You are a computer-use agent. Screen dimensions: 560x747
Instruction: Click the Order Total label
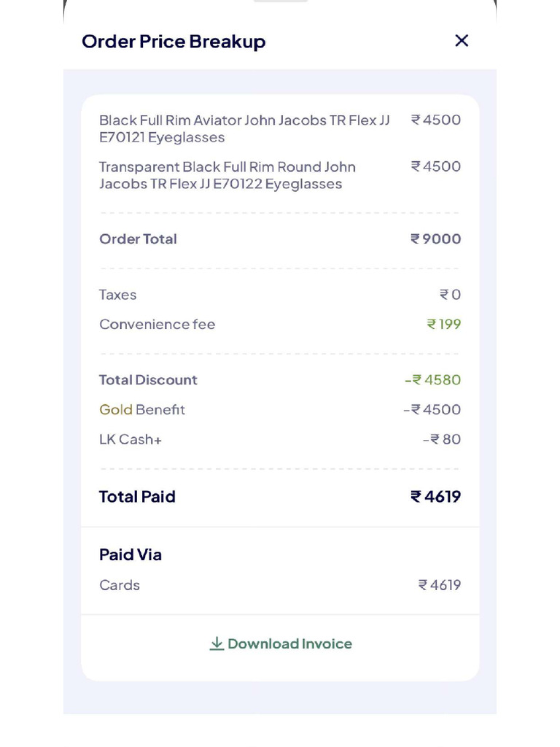(x=138, y=239)
